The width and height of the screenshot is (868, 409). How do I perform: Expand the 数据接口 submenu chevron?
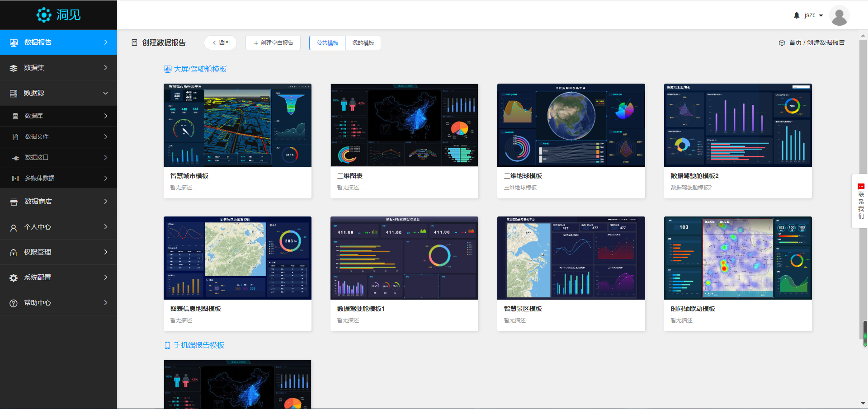point(106,158)
